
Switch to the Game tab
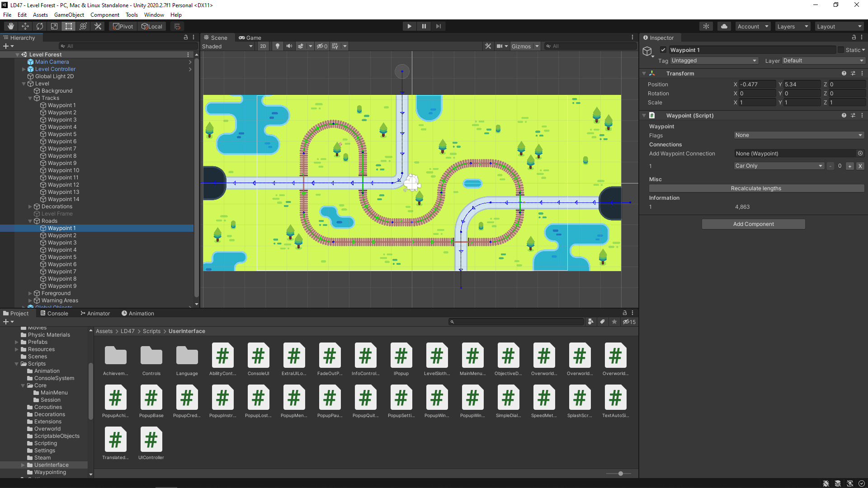pyautogui.click(x=250, y=38)
